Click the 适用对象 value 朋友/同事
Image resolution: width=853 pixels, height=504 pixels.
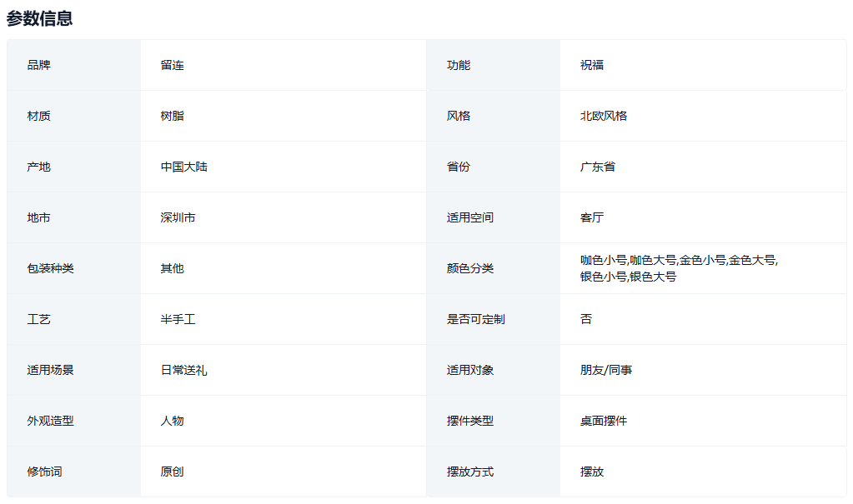point(606,370)
